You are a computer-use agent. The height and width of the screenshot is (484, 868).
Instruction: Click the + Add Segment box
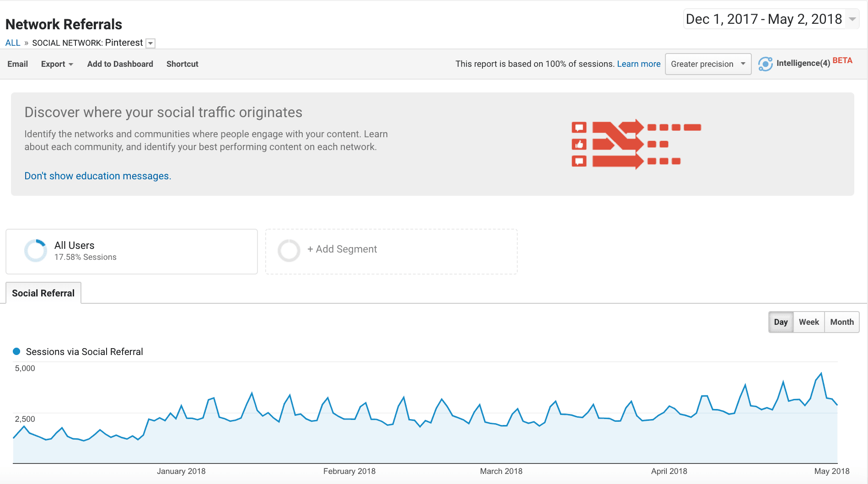(x=391, y=252)
